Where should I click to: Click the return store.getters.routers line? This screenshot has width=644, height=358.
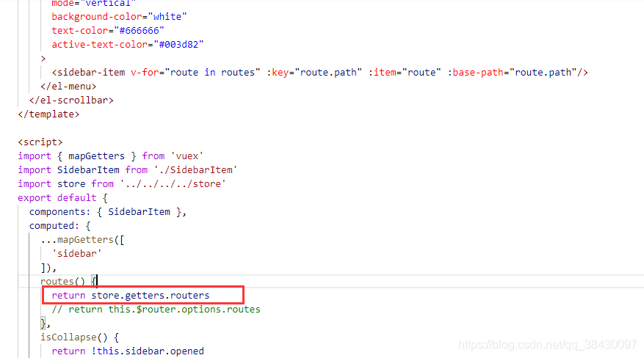pyautogui.click(x=131, y=296)
